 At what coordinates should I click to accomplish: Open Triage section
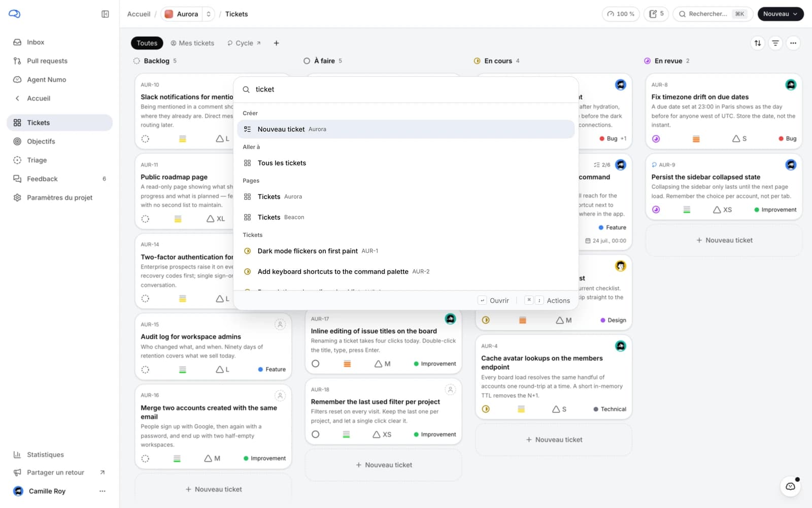click(x=59, y=160)
